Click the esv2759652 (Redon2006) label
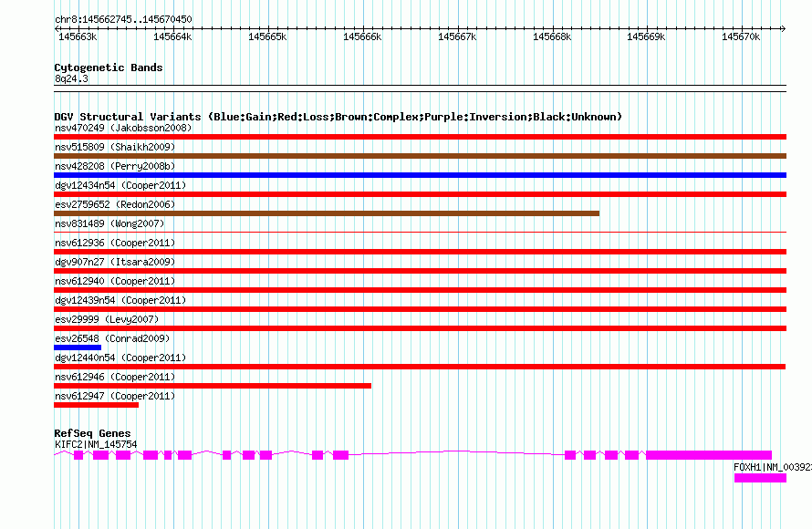Screen dimensions: 812x529 (115, 204)
